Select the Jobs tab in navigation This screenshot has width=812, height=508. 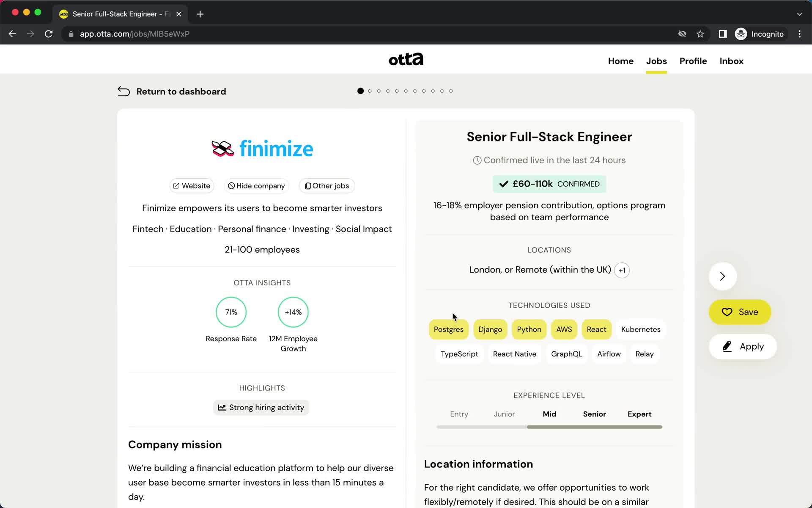[656, 61]
